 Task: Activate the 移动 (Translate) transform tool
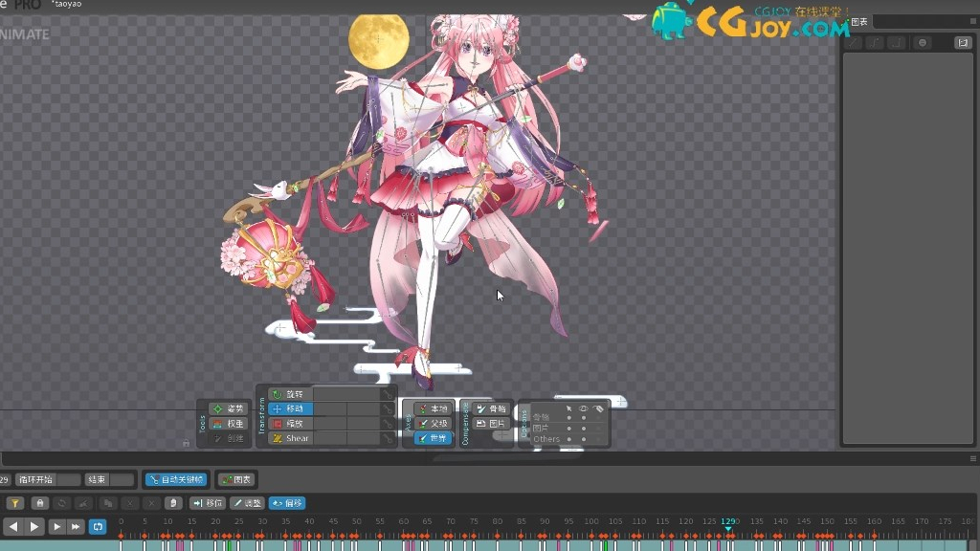point(290,408)
